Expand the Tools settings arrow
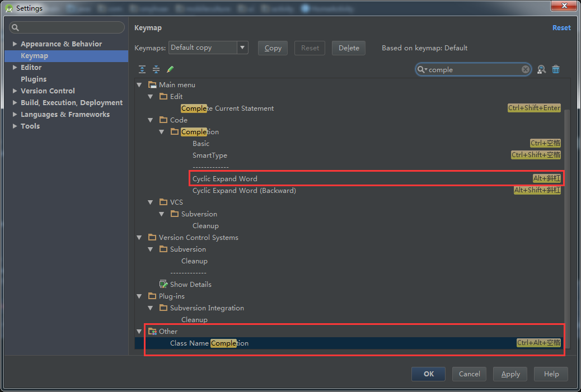The image size is (581, 392). [x=15, y=126]
